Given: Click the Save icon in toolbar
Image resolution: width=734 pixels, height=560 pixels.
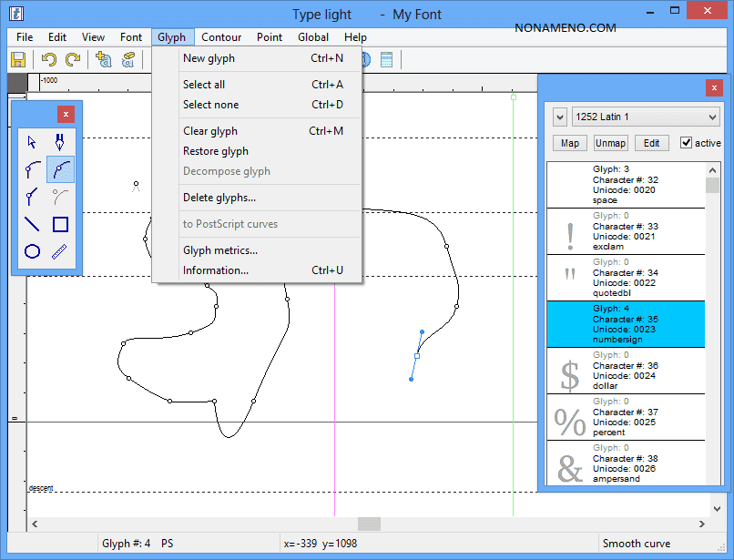Looking at the screenshot, I should [x=17, y=60].
